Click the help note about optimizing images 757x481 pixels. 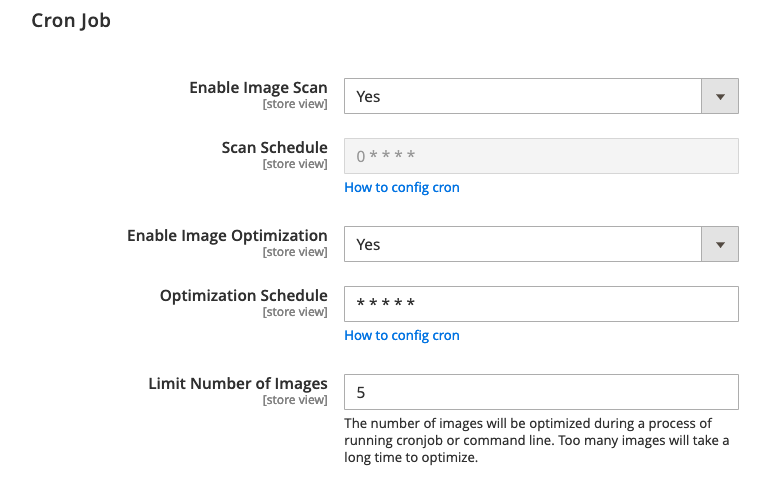pyautogui.click(x=536, y=441)
